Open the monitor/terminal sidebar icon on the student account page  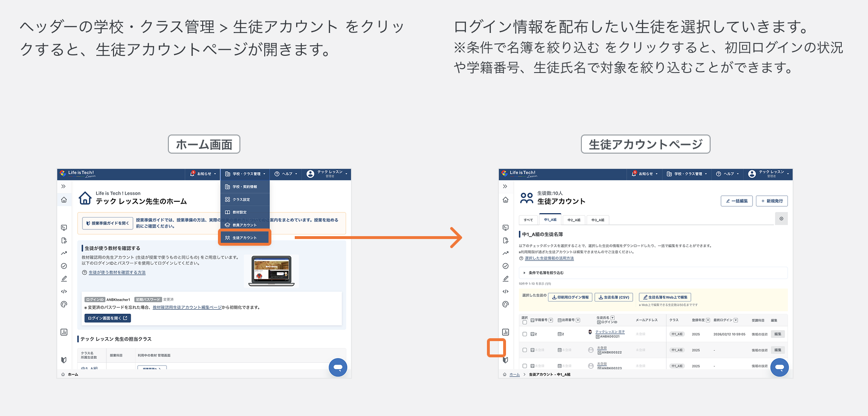506,228
